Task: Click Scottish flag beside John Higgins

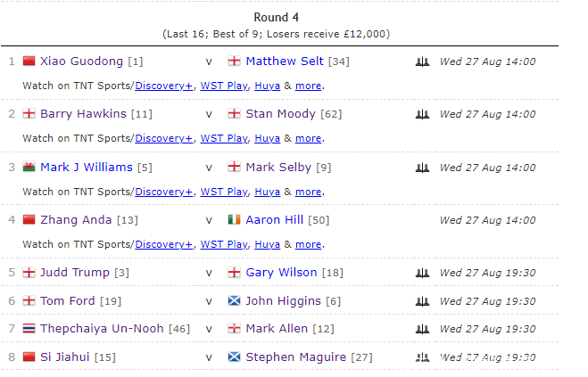Action: pyautogui.click(x=235, y=301)
